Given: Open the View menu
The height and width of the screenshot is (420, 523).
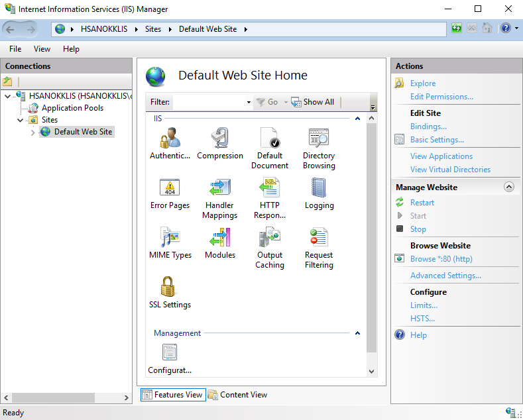Looking at the screenshot, I should 42,49.
